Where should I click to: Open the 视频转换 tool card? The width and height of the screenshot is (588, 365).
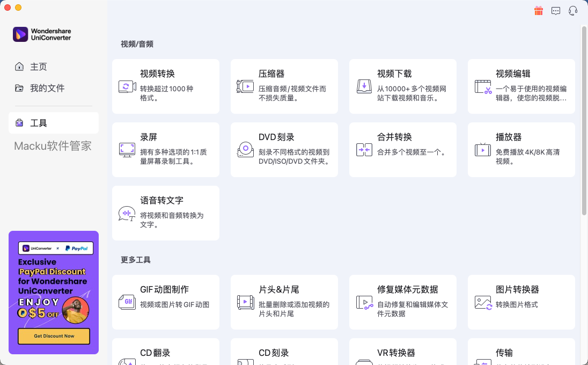tap(166, 86)
